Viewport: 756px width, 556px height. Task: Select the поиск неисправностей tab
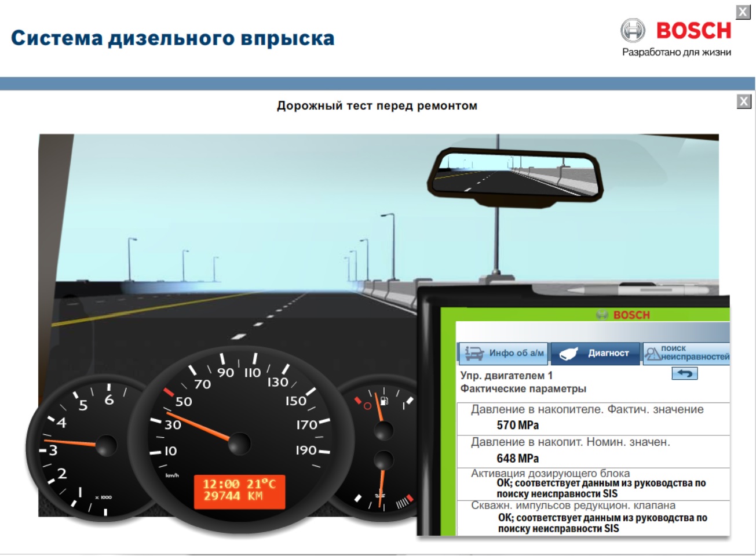click(686, 353)
